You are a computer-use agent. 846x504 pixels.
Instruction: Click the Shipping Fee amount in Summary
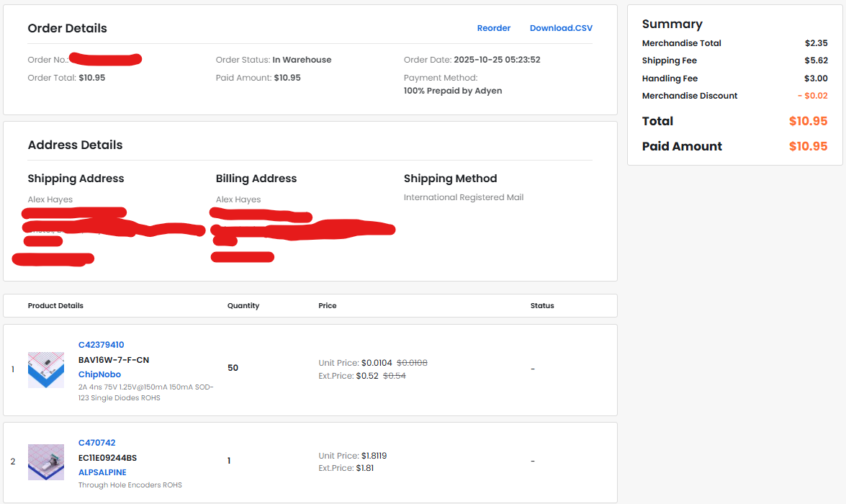816,60
